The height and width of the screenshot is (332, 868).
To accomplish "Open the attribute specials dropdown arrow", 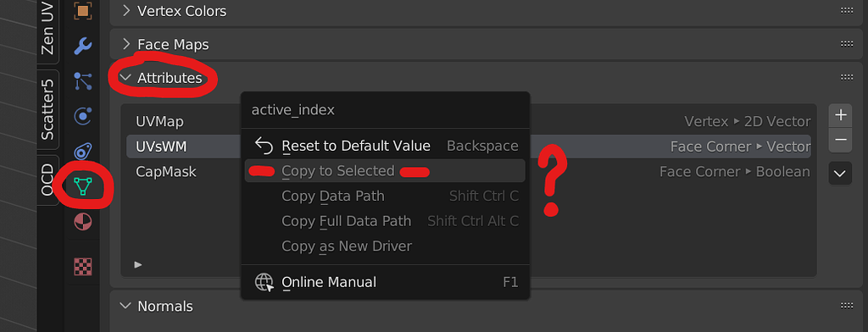I will pos(840,173).
